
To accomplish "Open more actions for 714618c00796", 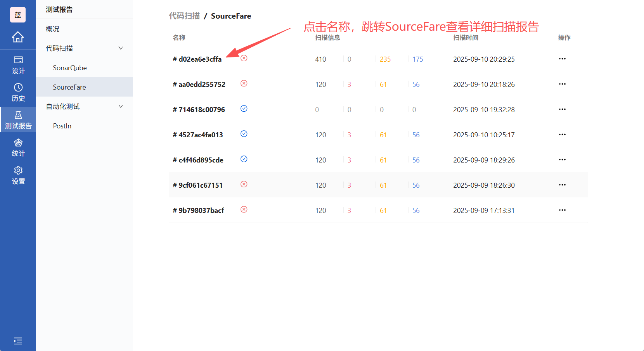I will pyautogui.click(x=562, y=109).
